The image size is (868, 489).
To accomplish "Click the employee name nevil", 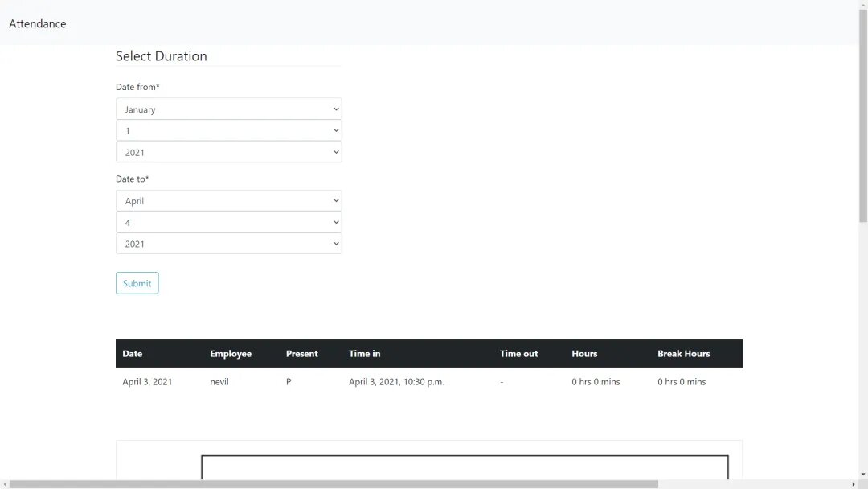I will coord(219,381).
